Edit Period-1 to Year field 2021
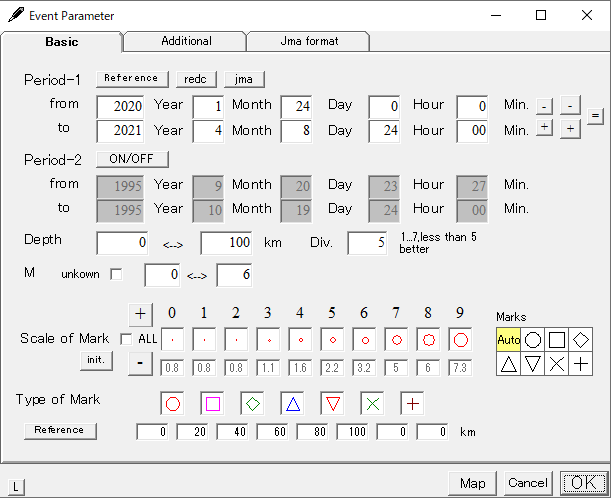The height and width of the screenshot is (498, 611). (x=120, y=131)
